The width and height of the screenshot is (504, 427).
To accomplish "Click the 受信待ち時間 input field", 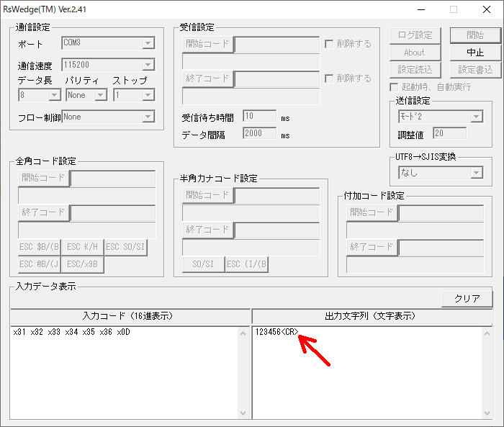I will coord(260,116).
